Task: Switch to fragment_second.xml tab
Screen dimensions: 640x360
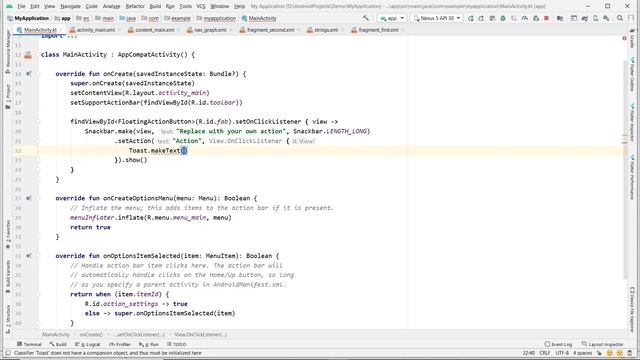Action: coord(270,30)
